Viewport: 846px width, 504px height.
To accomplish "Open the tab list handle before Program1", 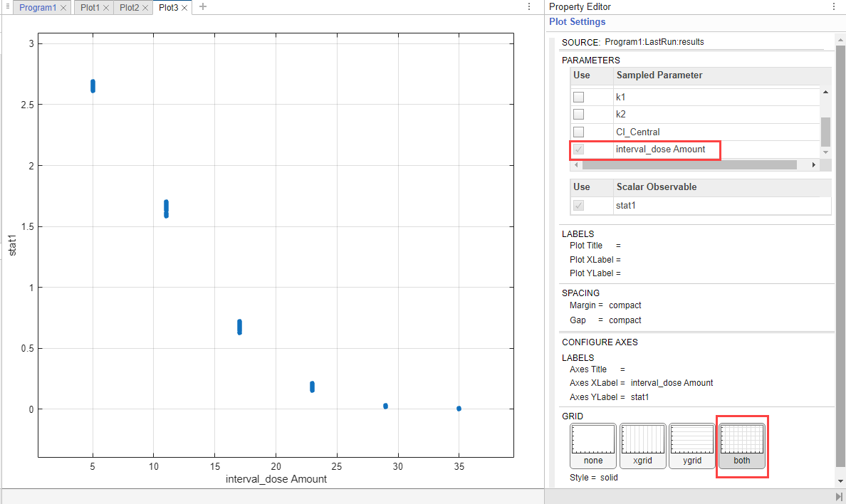I will 8,6.
